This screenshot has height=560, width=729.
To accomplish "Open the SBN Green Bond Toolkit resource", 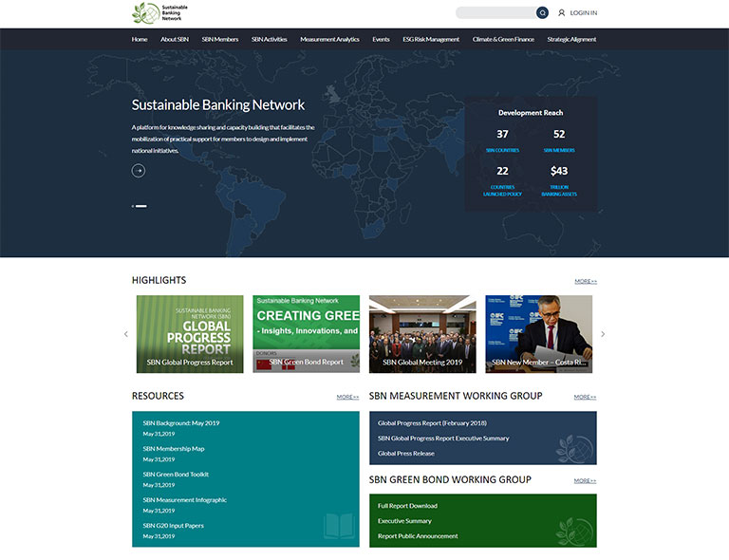I will coord(176,475).
